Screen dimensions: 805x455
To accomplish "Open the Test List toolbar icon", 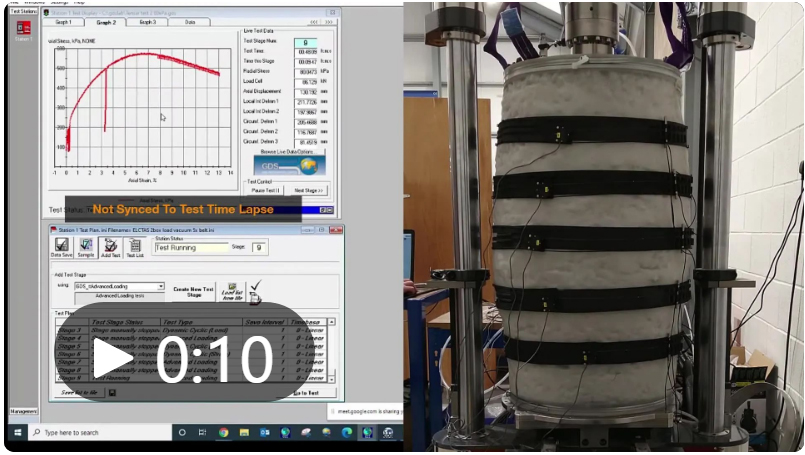I will point(135,248).
